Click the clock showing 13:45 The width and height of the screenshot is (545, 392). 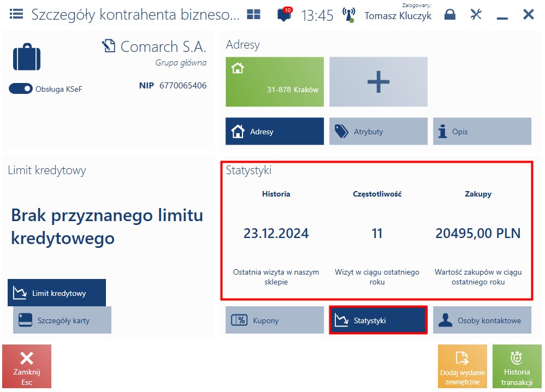point(317,15)
